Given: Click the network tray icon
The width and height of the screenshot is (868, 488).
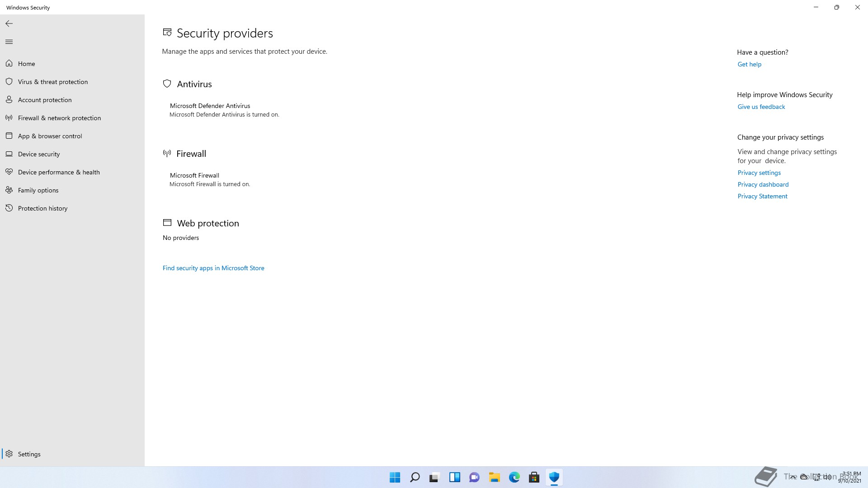Looking at the screenshot, I should coord(816,477).
